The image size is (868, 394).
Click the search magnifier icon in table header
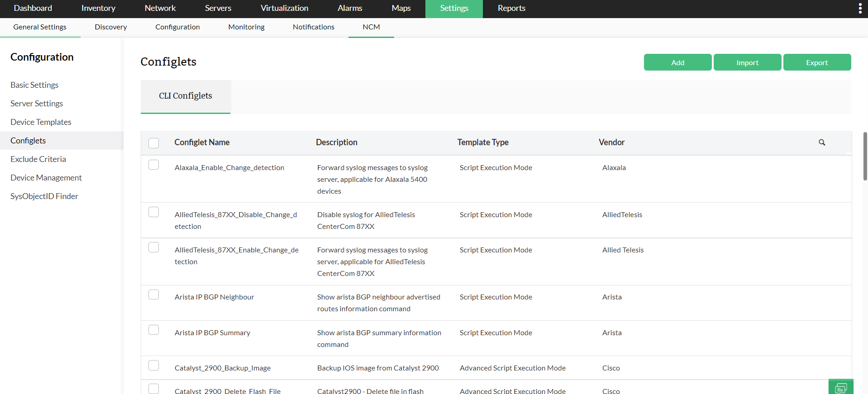pyautogui.click(x=822, y=142)
